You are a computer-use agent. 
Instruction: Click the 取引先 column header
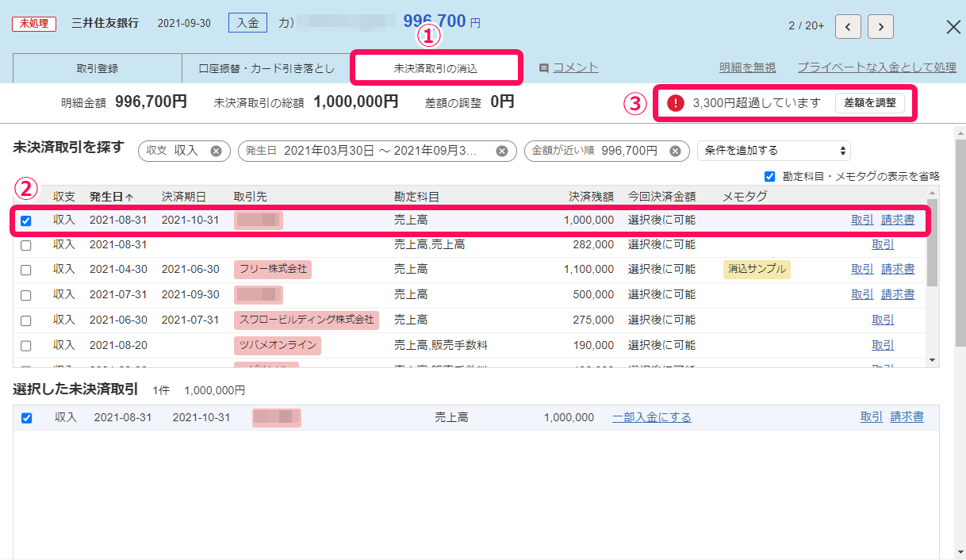(x=250, y=197)
